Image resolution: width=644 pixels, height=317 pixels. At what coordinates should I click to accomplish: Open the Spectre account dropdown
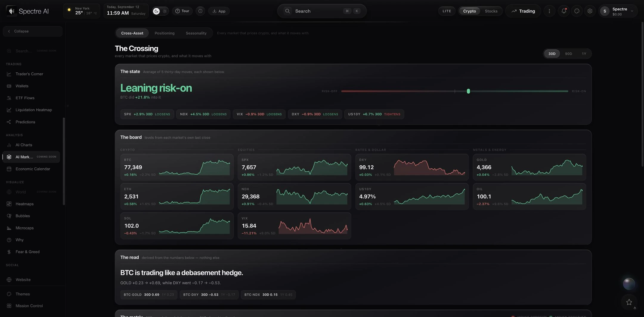(x=618, y=11)
